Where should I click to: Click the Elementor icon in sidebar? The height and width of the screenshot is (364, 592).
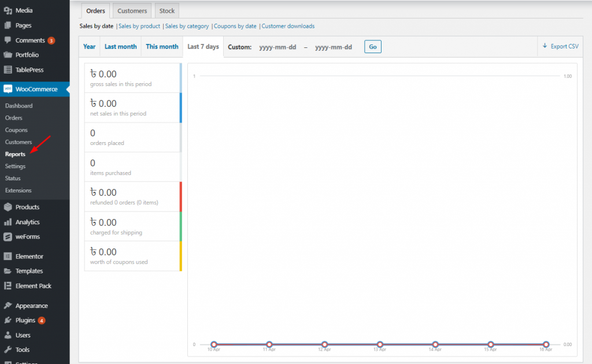coord(8,256)
